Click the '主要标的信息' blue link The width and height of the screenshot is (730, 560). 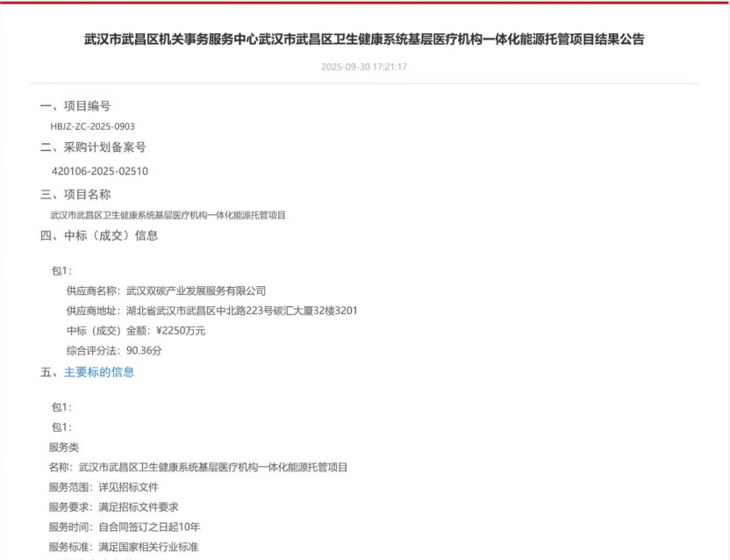point(98,372)
